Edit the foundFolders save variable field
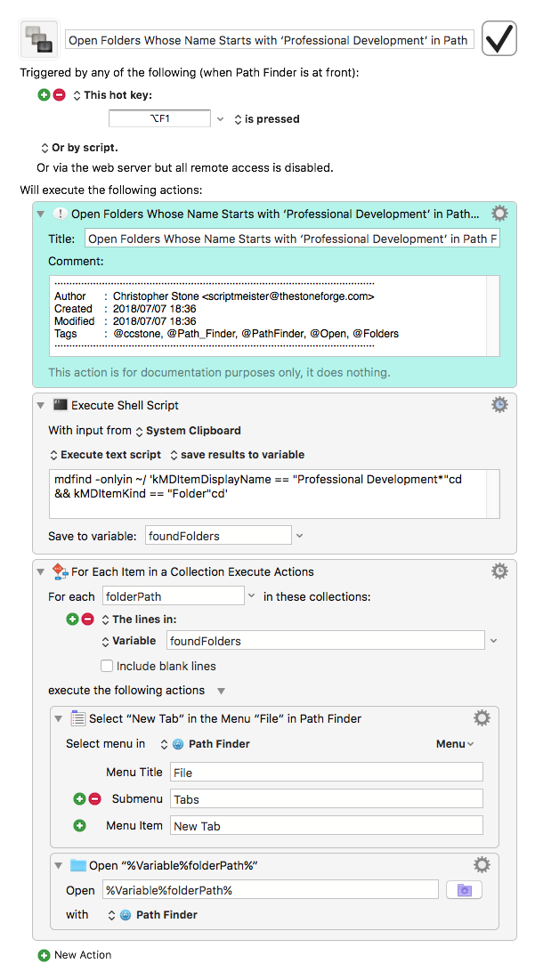Screen dimensions: 535x980 [x=218, y=536]
